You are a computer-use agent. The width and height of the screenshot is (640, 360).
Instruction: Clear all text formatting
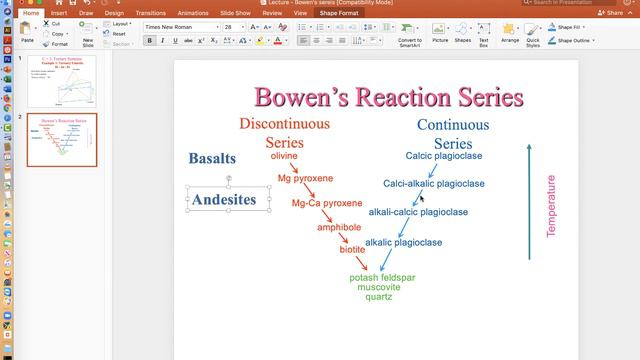click(x=282, y=27)
